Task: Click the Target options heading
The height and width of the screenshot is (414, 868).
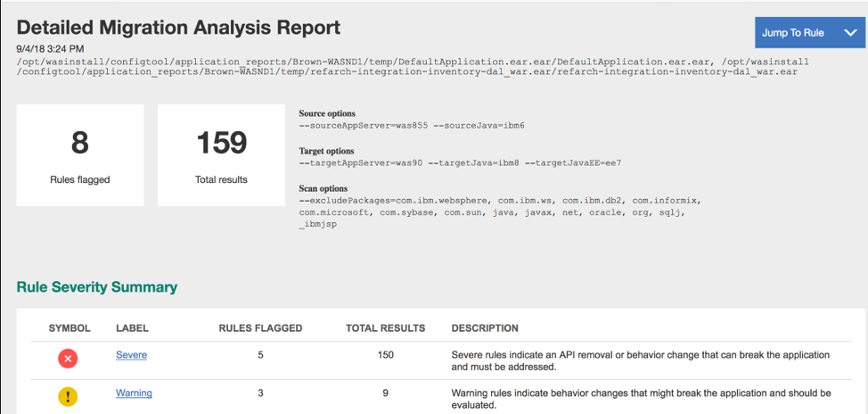Action: [x=326, y=152]
